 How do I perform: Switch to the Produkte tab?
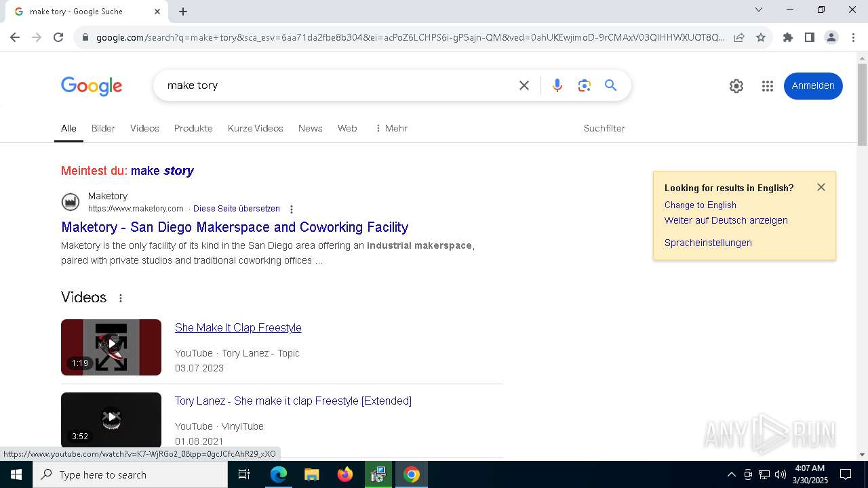(x=193, y=128)
